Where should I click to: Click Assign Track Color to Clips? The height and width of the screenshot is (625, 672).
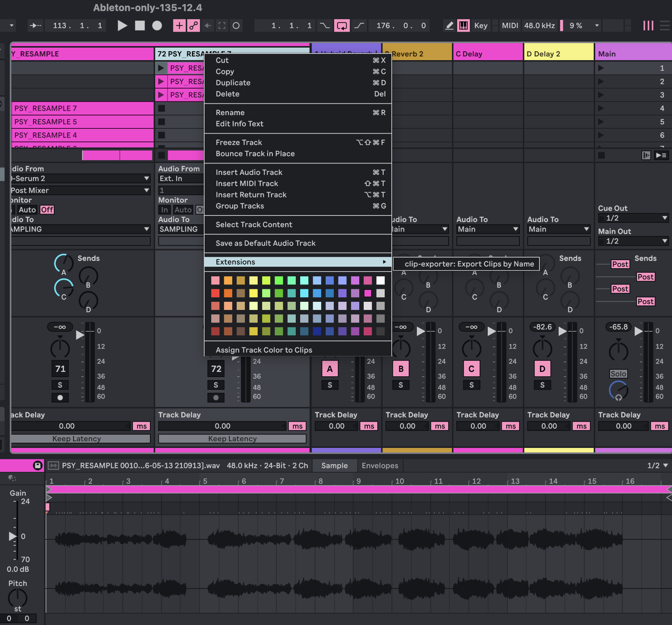[x=298, y=350]
